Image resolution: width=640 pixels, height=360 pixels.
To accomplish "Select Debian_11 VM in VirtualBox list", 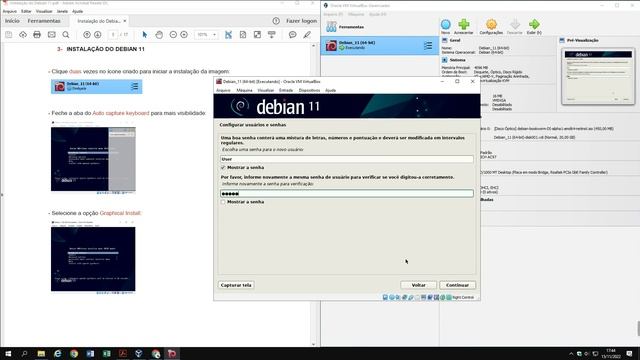I will coord(380,45).
